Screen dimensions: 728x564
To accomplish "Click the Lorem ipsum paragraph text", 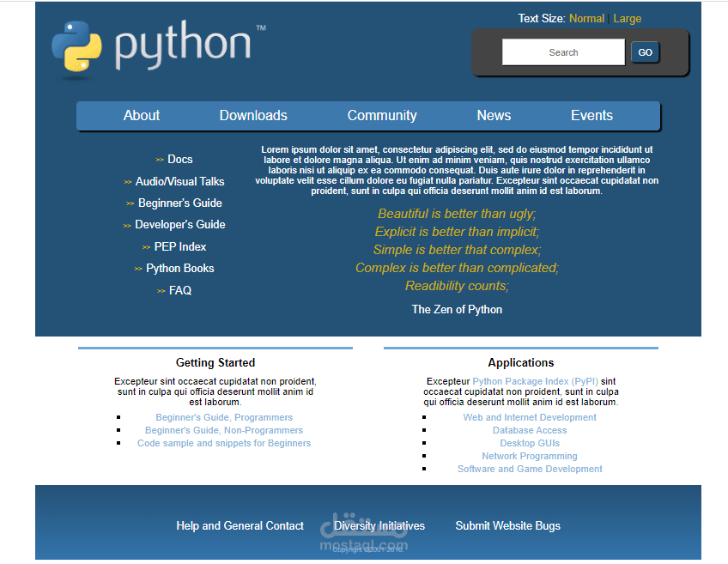I will [x=457, y=170].
